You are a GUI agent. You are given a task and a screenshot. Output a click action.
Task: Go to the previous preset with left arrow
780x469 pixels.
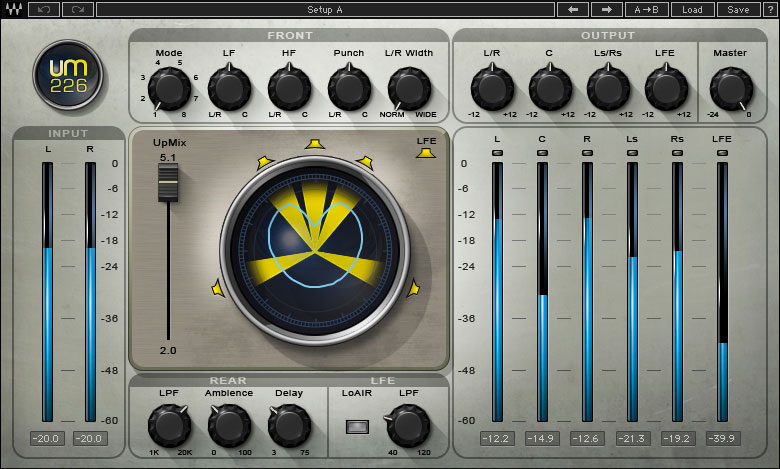point(572,10)
